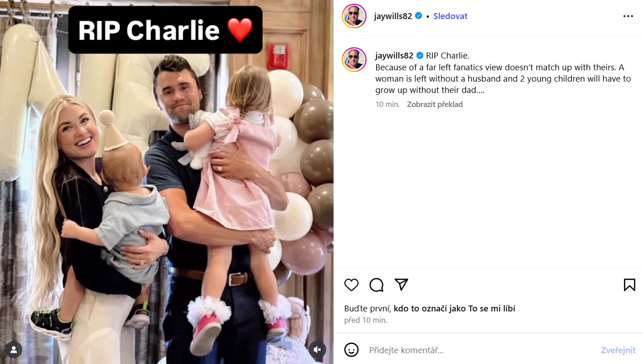Viewport: 643px width, 364px height.
Task: Click the před 10 min. post timestamp
Action: pos(365,320)
